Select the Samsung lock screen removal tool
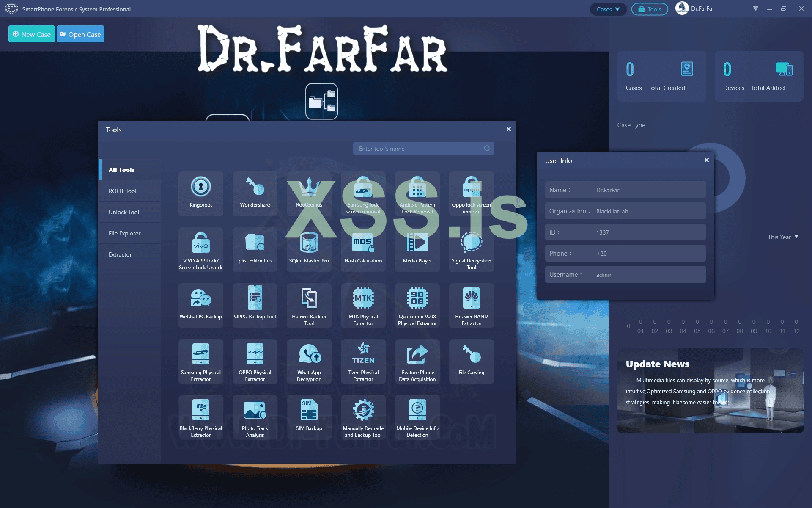 [x=363, y=193]
